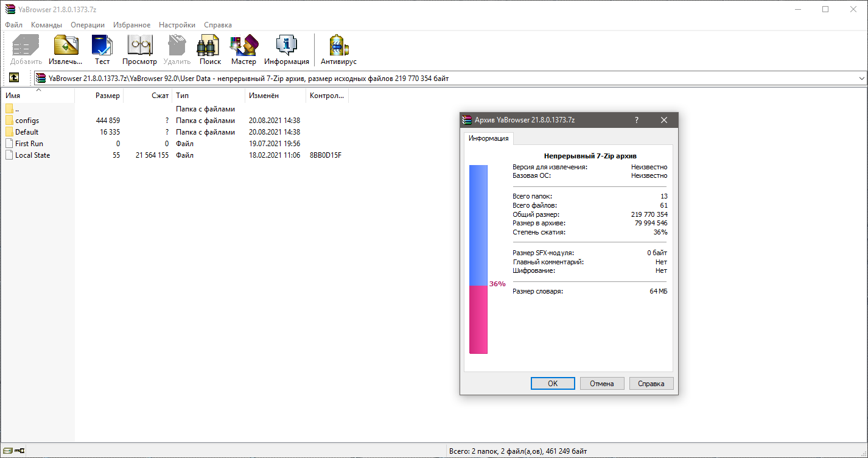
Task: Click total size value 219 770 354
Action: pyautogui.click(x=649, y=214)
